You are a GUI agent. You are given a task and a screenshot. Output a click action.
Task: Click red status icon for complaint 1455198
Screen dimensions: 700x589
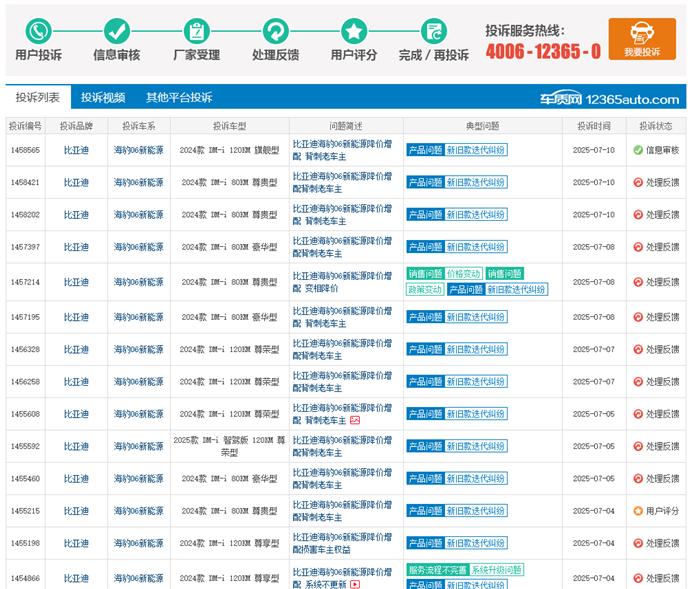tap(638, 543)
